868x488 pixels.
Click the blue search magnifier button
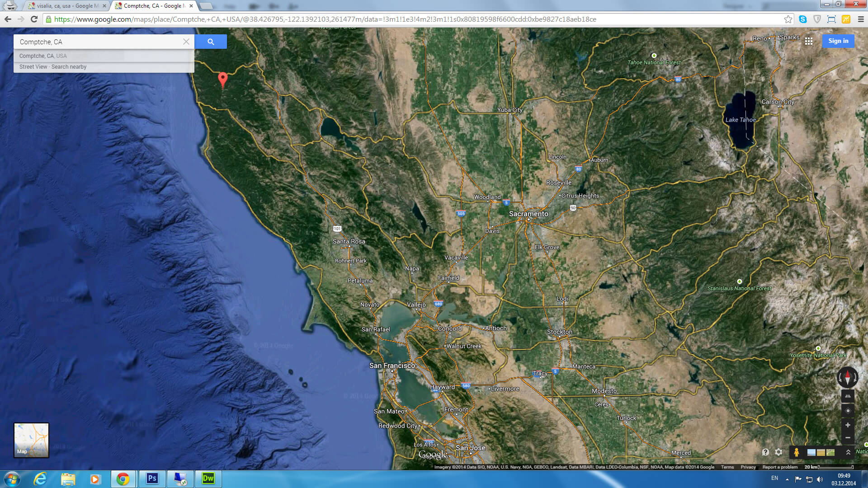211,42
